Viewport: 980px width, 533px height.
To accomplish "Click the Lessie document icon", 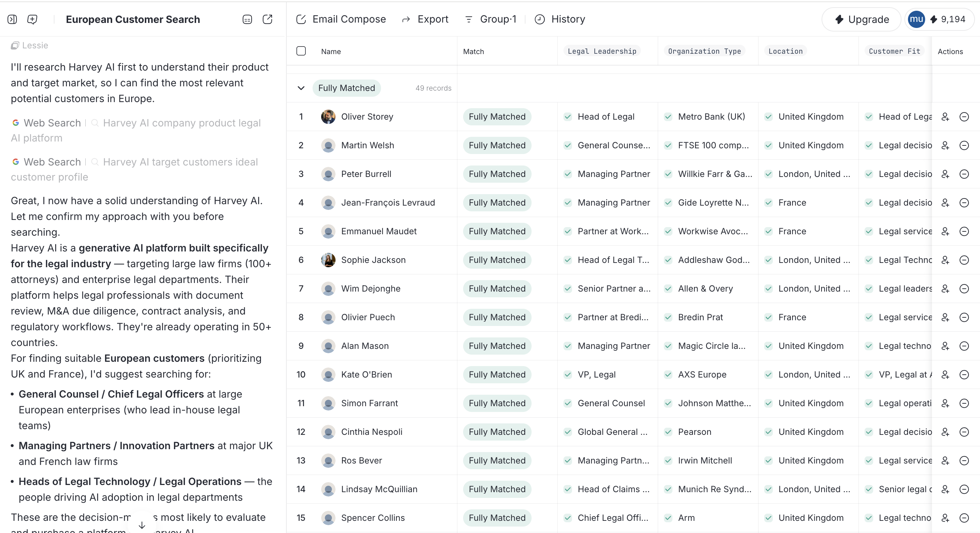I will pos(15,45).
